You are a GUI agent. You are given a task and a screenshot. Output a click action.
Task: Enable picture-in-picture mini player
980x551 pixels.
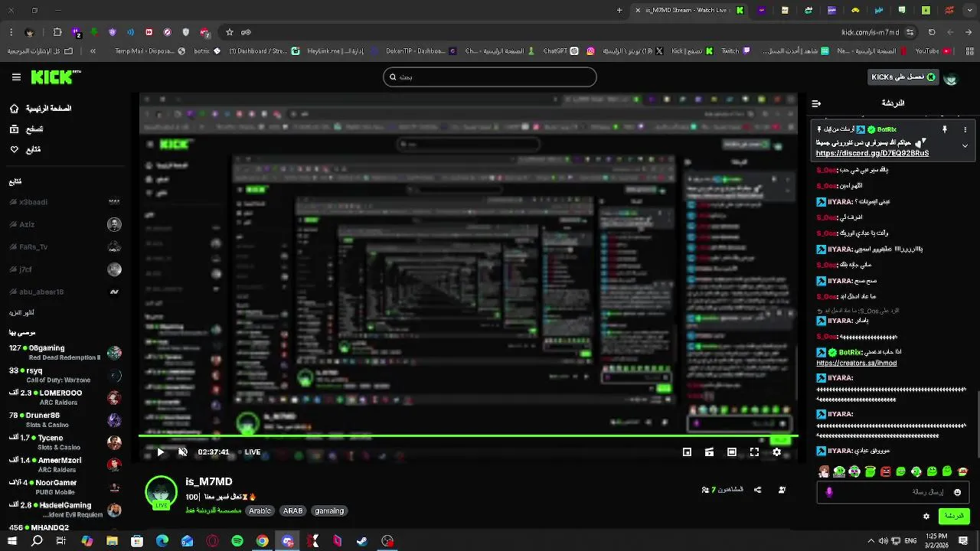(x=687, y=452)
